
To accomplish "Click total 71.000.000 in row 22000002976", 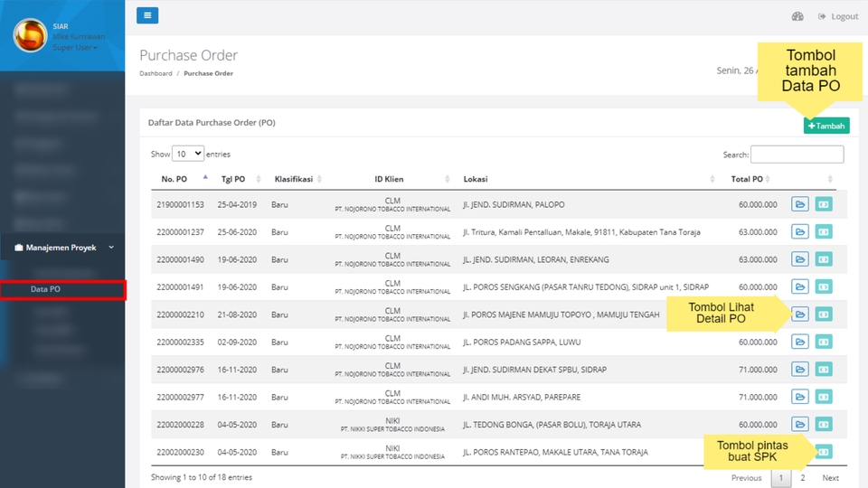I will click(758, 370).
